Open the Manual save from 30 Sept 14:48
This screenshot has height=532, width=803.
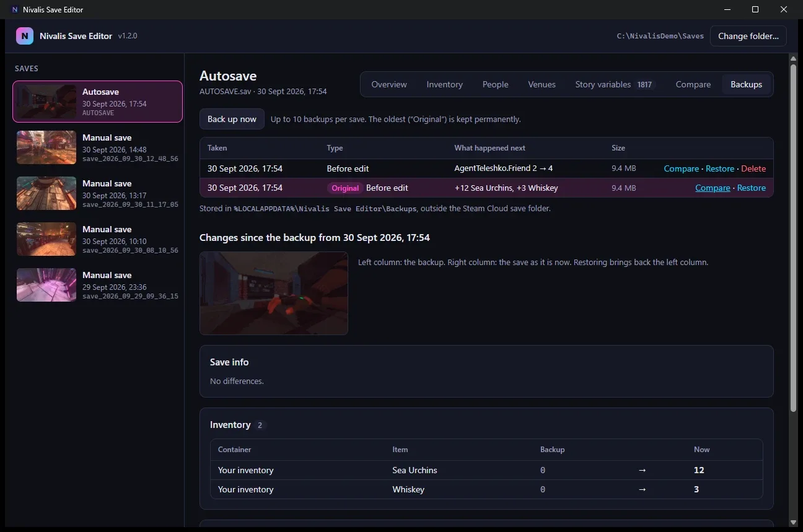[98, 147]
